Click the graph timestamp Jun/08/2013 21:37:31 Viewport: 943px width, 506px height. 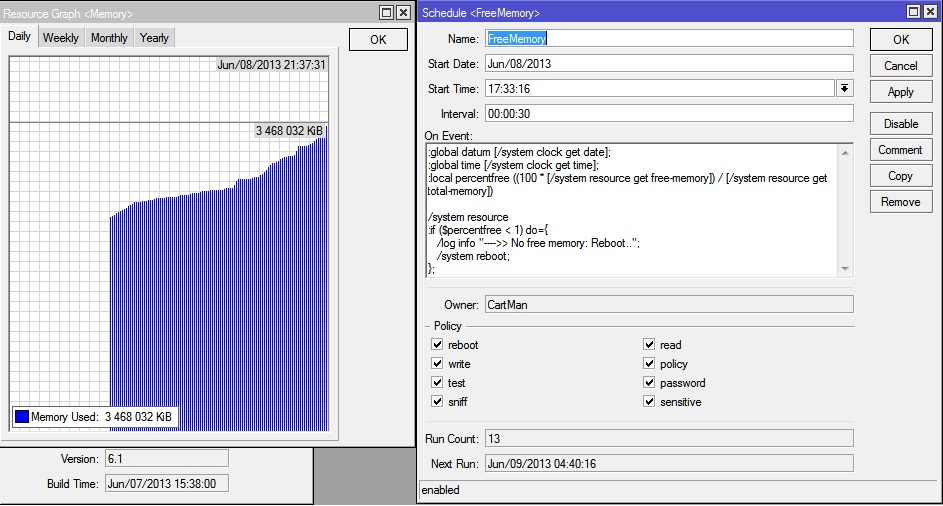click(x=271, y=64)
